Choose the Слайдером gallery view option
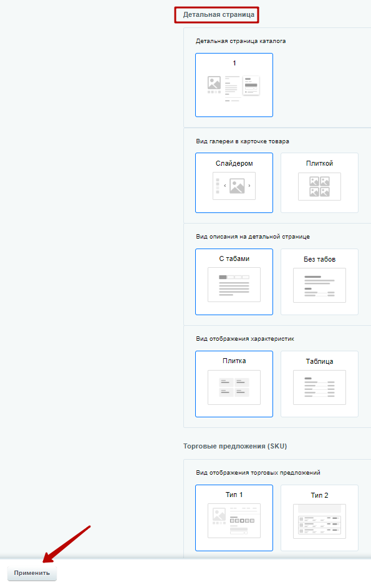 tap(234, 183)
